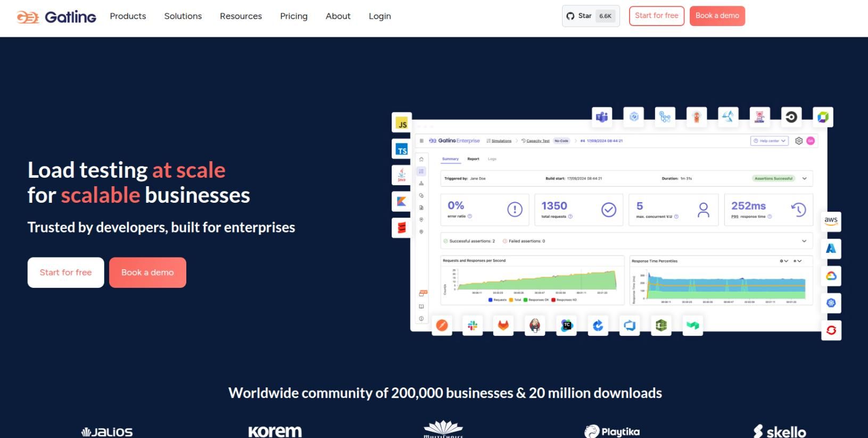Open the Resources menu
The height and width of the screenshot is (438, 868).
tap(241, 16)
